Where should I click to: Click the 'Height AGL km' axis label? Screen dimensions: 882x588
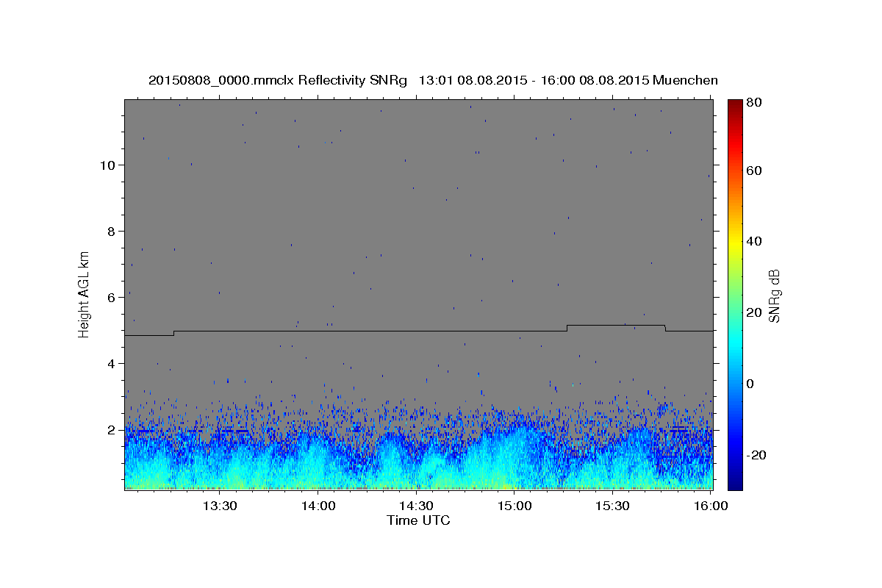(85, 295)
